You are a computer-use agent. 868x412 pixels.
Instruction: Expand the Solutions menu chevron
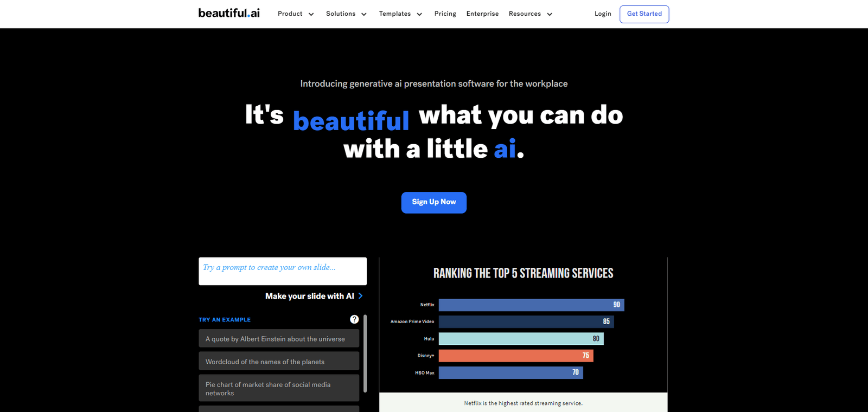coord(364,14)
